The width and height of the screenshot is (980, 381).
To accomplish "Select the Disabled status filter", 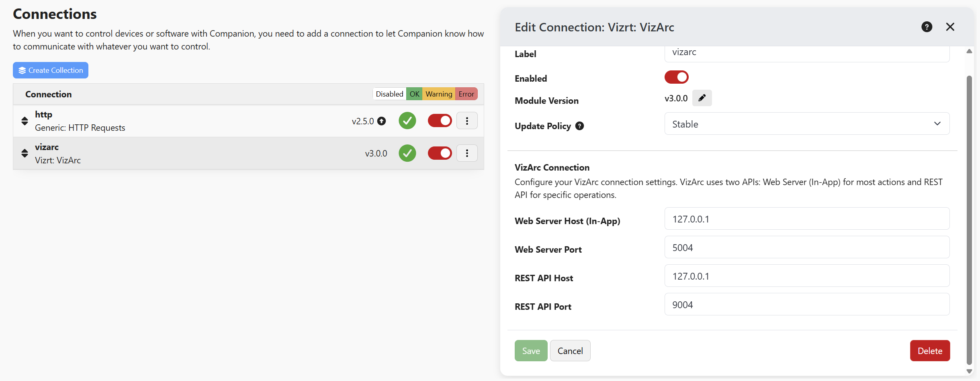I will tap(389, 94).
